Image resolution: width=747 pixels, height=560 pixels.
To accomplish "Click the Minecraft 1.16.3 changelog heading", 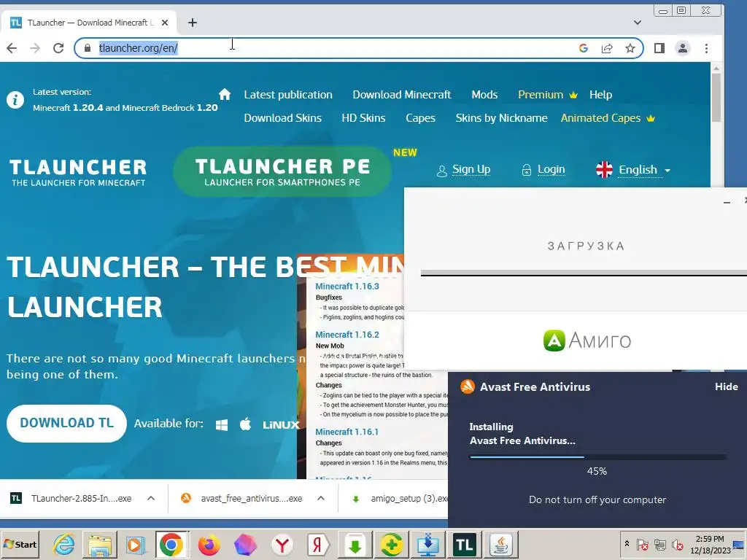I will [347, 286].
